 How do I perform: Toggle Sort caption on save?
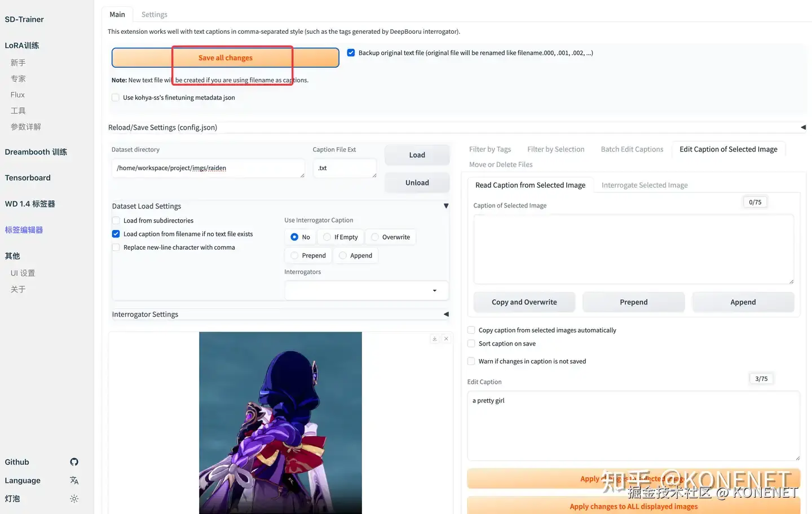tap(471, 344)
